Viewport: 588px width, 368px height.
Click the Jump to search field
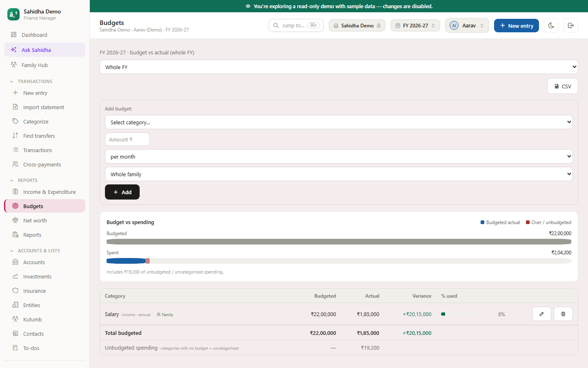296,25
